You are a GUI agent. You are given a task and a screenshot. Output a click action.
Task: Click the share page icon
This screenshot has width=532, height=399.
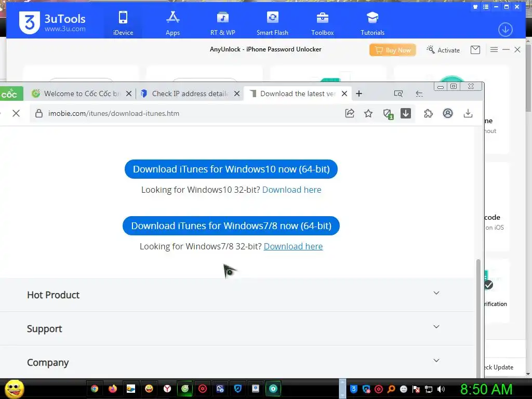tap(350, 113)
